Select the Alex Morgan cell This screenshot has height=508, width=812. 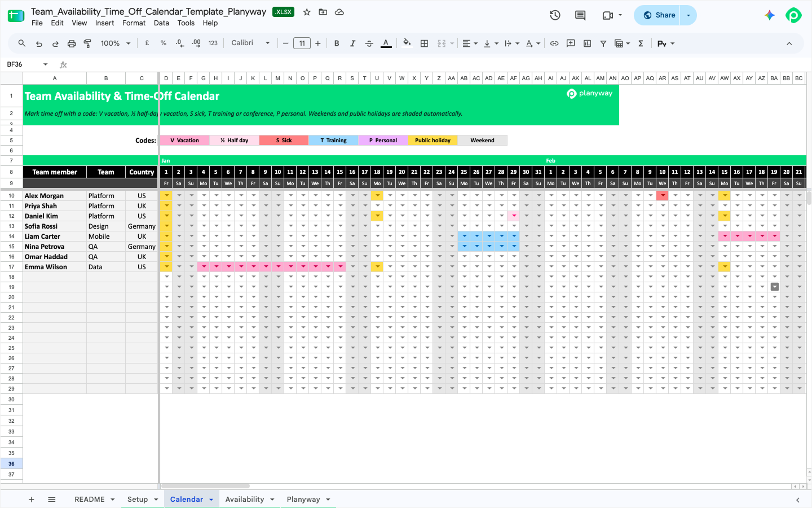click(x=55, y=196)
